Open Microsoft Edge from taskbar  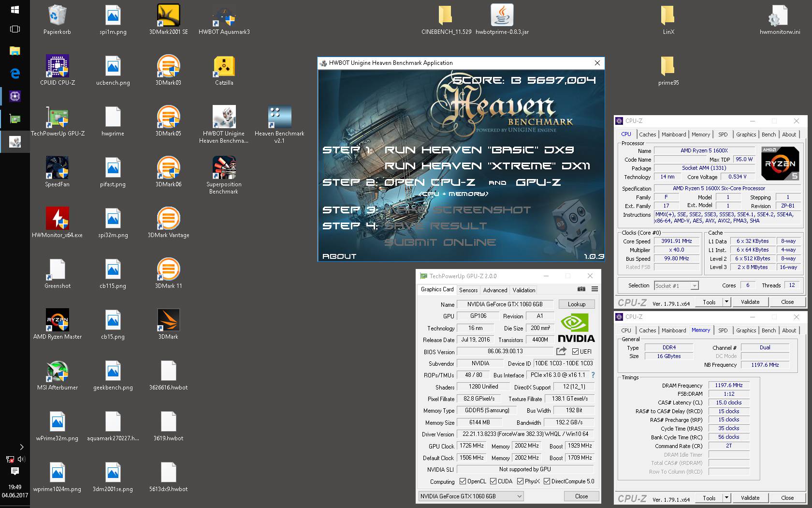[15, 73]
